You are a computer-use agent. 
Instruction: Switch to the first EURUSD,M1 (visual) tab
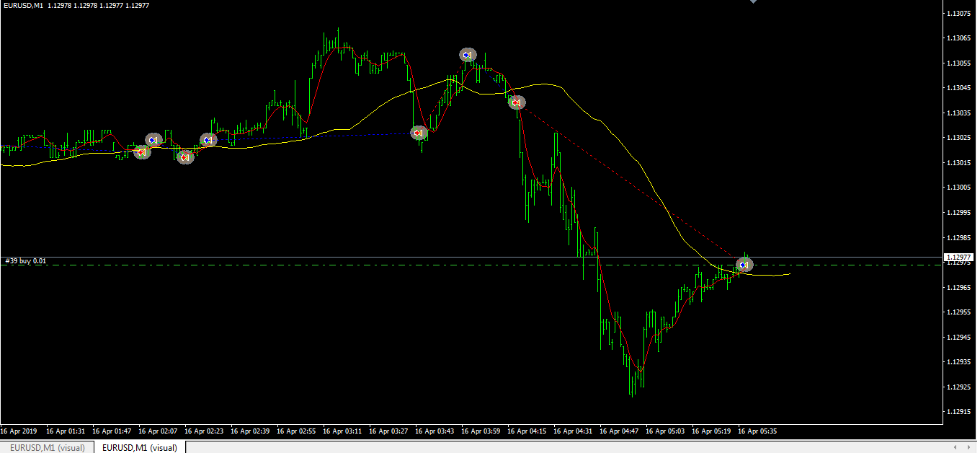[47, 448]
